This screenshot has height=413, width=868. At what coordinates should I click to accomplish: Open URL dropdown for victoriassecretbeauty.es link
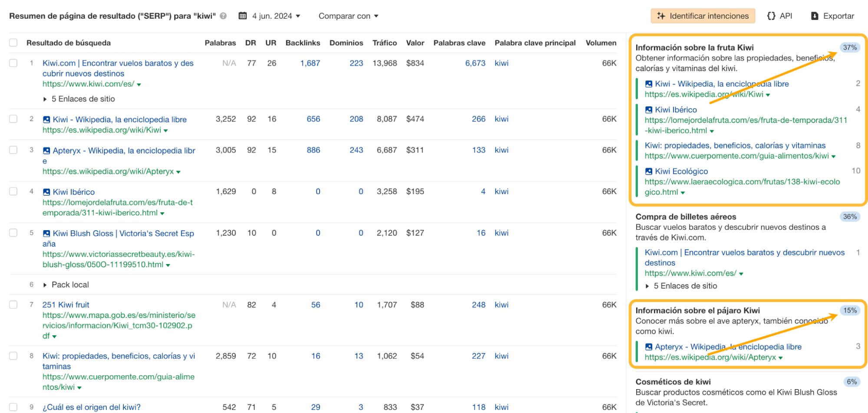[x=168, y=265]
